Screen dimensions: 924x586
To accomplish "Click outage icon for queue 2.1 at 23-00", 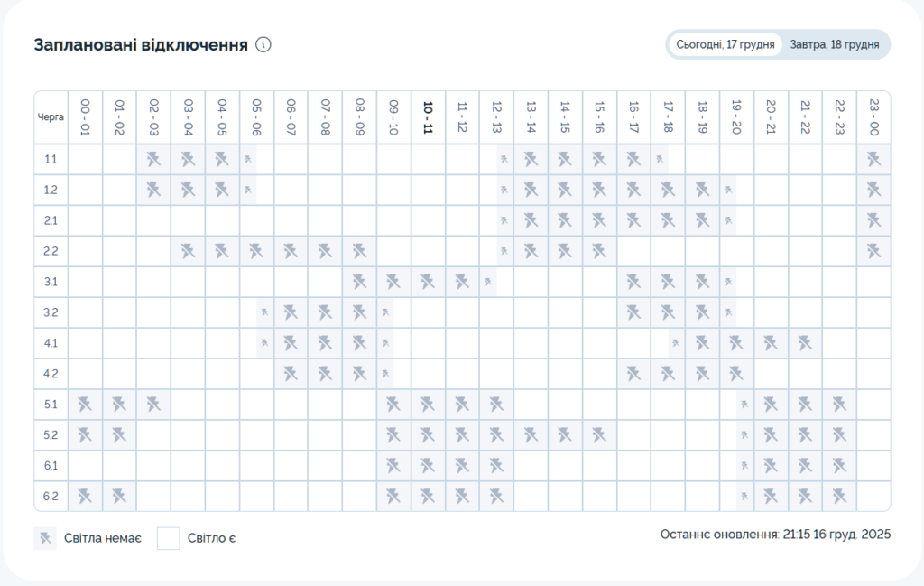I will pyautogui.click(x=873, y=220).
